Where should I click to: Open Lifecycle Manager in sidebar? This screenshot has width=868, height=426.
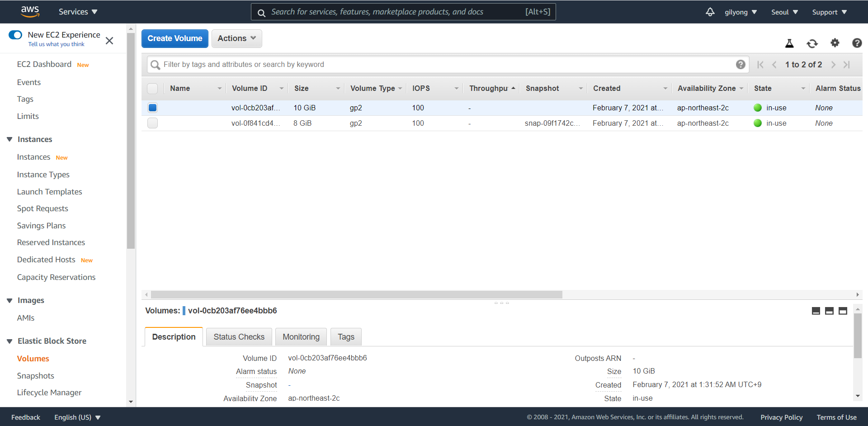pos(49,393)
